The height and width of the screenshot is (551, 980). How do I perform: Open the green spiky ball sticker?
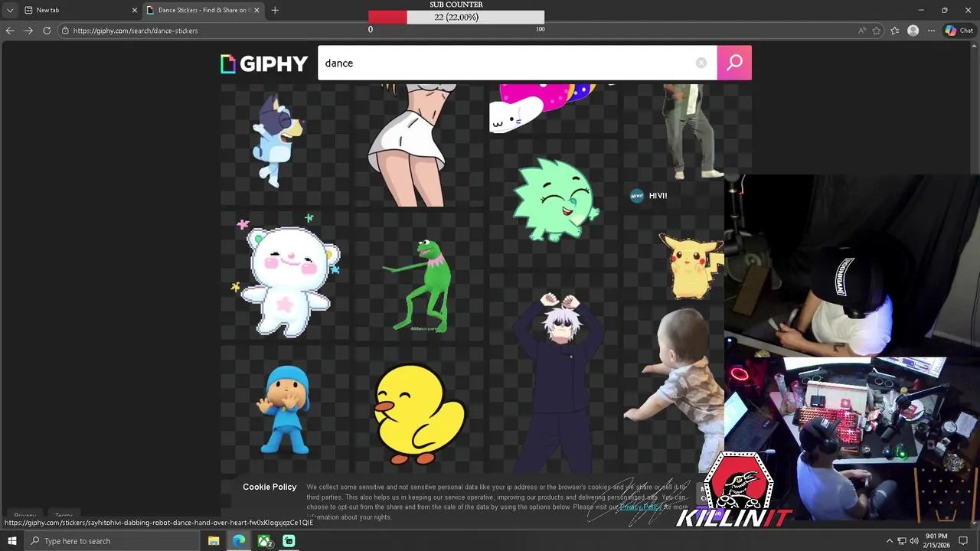point(554,202)
